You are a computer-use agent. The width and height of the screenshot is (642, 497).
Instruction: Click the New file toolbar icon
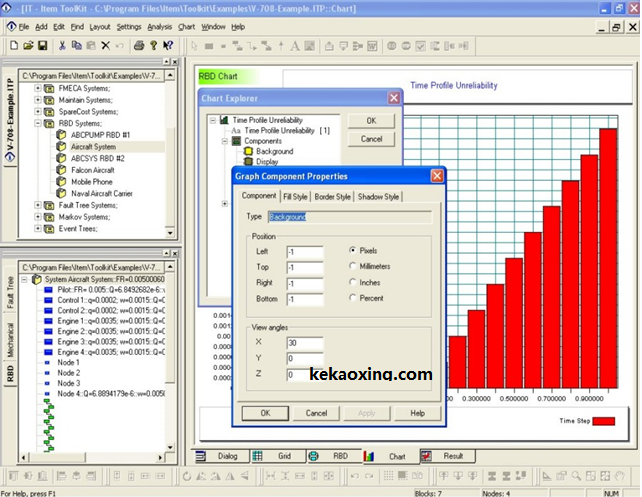[x=13, y=45]
